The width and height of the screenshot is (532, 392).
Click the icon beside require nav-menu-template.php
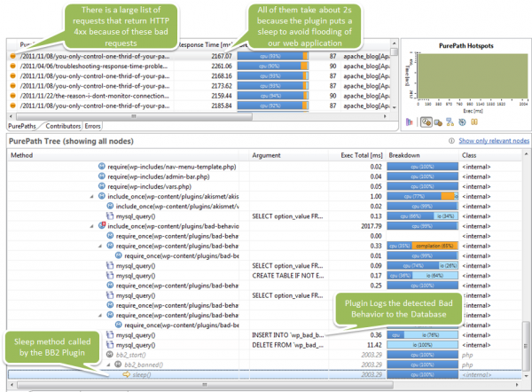pyautogui.click(x=102, y=167)
